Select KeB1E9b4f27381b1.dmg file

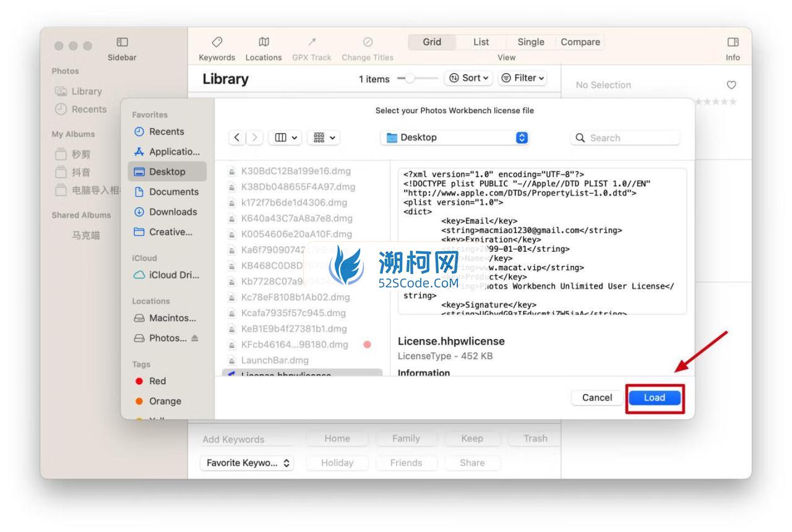pos(296,328)
